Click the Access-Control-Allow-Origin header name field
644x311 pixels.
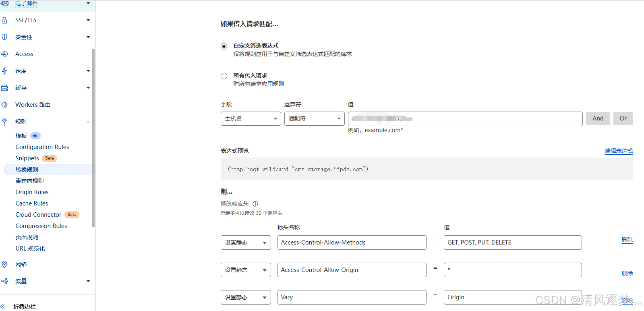[352, 270]
